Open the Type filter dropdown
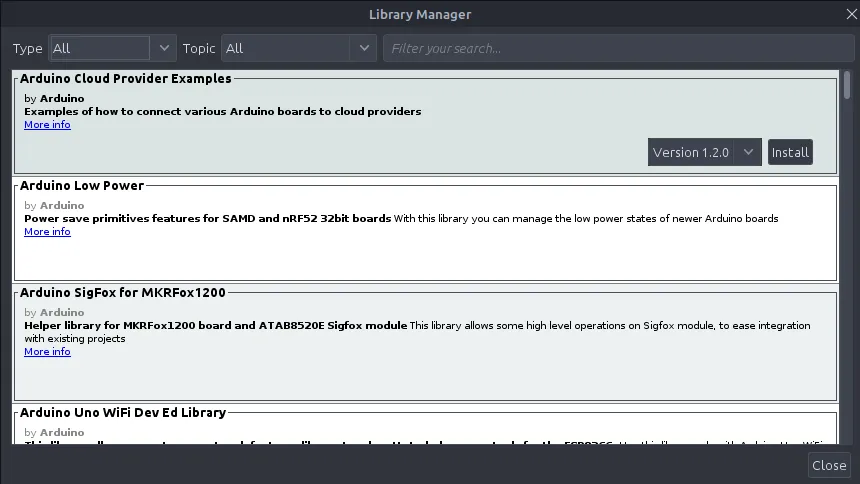This screenshot has width=860, height=484. [x=112, y=48]
